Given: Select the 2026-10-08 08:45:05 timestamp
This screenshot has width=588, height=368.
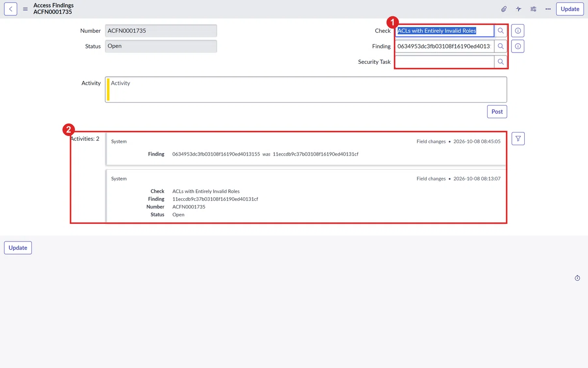Looking at the screenshot, I should coord(477,141).
